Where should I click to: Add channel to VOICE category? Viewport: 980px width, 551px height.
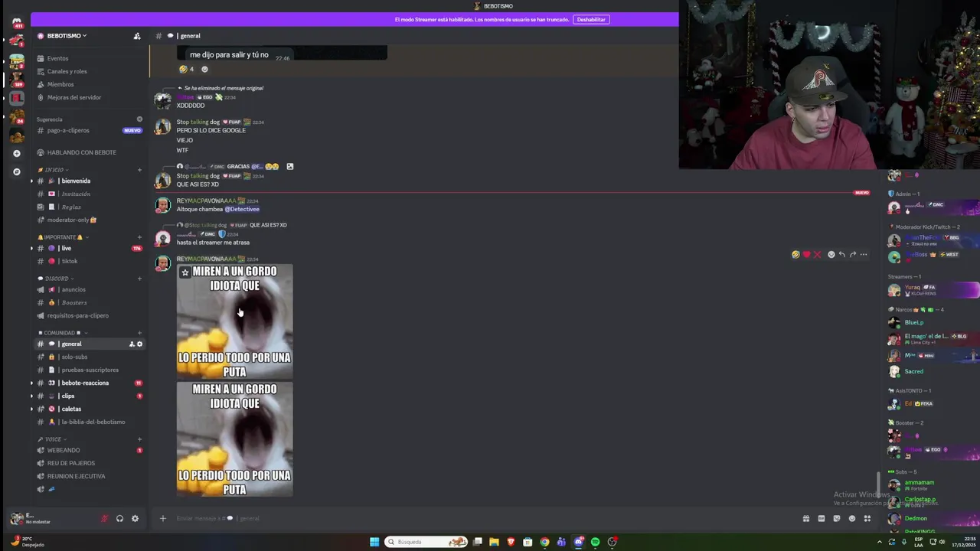coord(139,439)
